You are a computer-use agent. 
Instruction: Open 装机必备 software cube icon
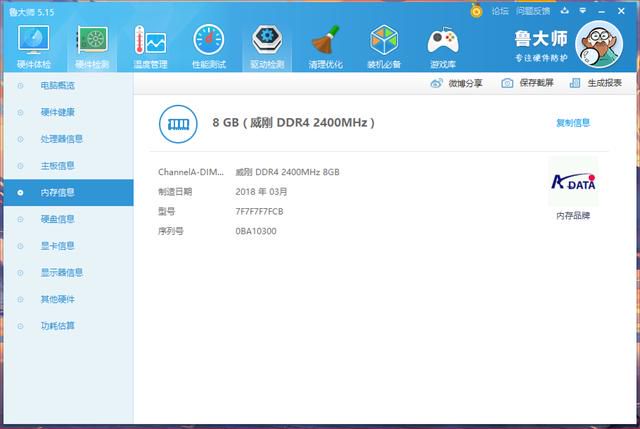(x=384, y=40)
